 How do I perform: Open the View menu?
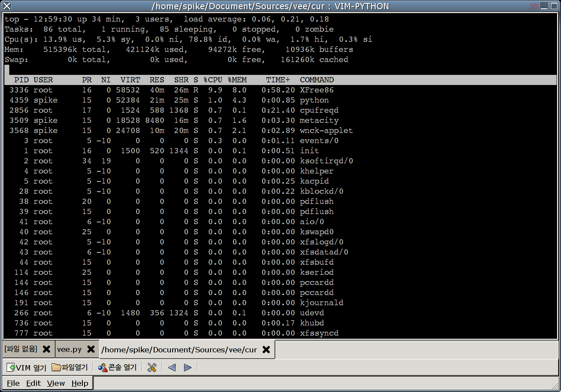(56, 383)
